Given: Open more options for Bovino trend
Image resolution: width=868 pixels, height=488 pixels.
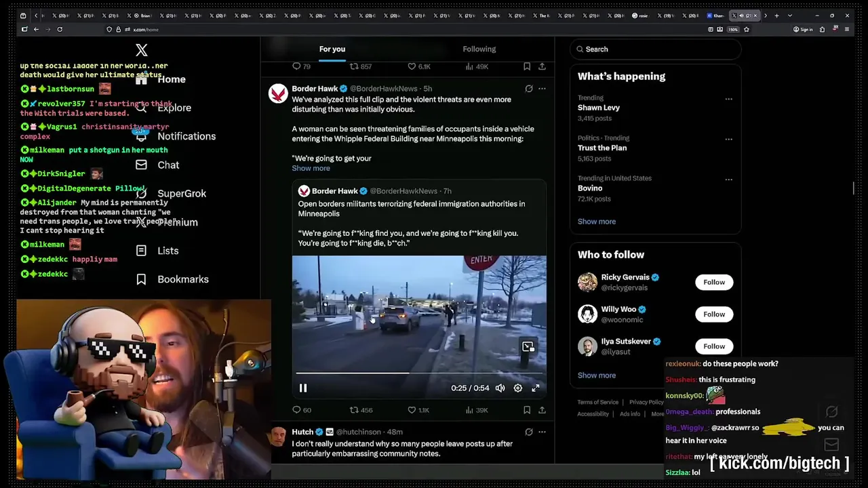Looking at the screenshot, I should click(x=729, y=180).
